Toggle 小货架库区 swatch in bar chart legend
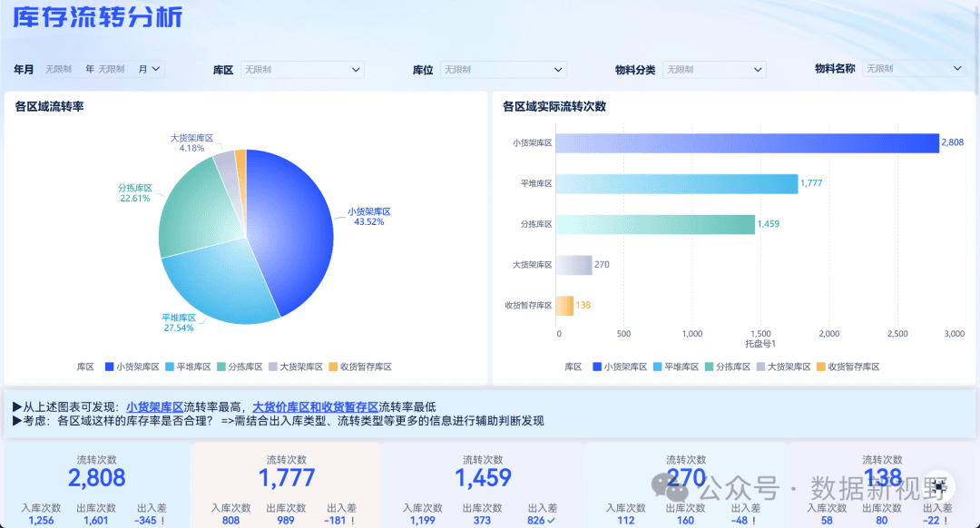The image size is (980, 528). pos(597,367)
